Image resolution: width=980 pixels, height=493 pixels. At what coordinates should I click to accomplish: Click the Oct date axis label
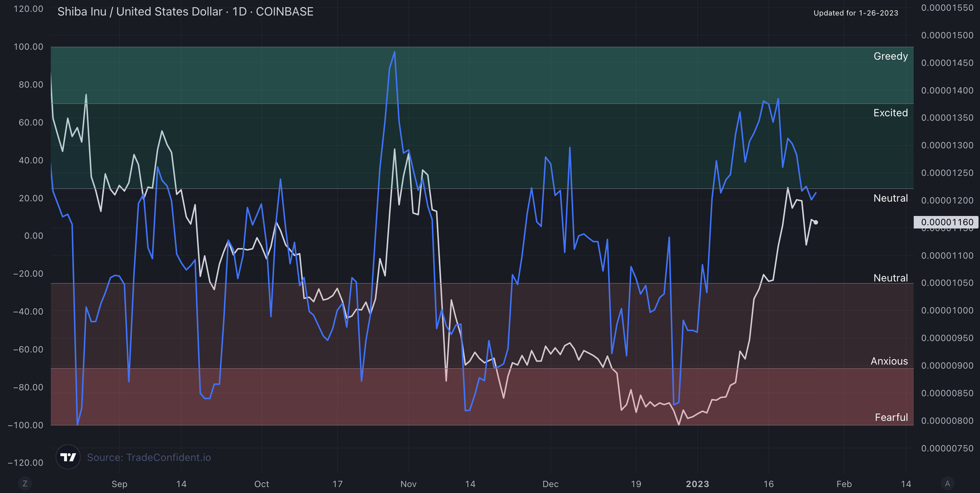click(262, 484)
